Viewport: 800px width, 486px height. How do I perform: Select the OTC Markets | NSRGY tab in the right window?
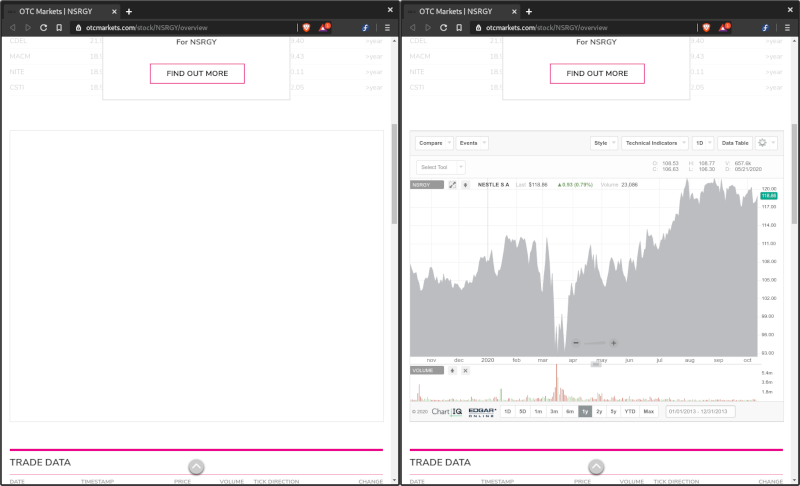[462, 11]
